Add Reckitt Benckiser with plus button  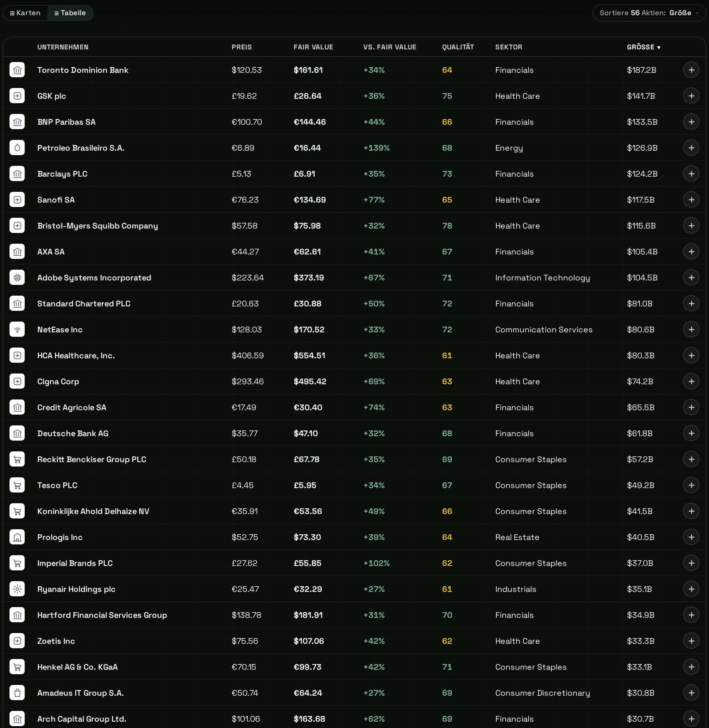point(691,459)
